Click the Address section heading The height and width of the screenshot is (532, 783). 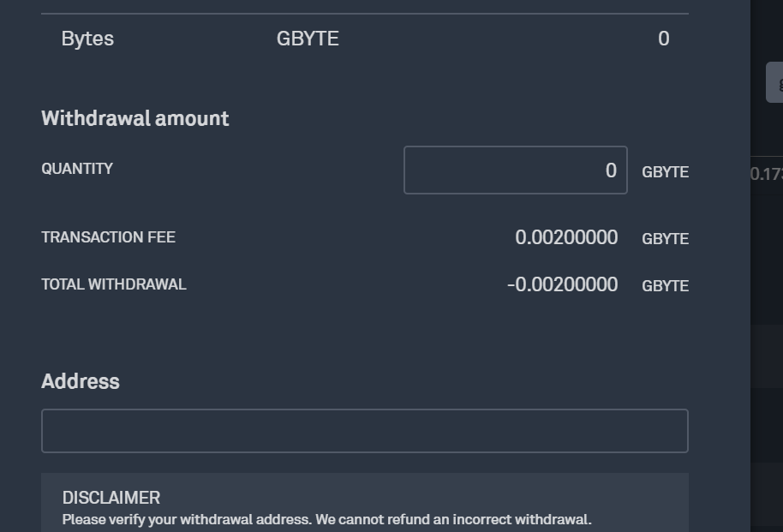click(x=81, y=381)
